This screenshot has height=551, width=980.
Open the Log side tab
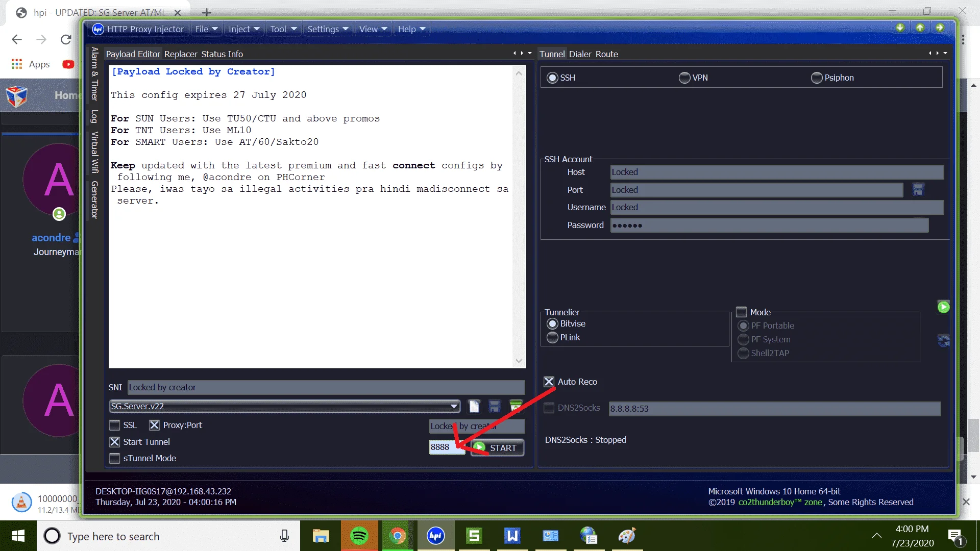(94, 116)
